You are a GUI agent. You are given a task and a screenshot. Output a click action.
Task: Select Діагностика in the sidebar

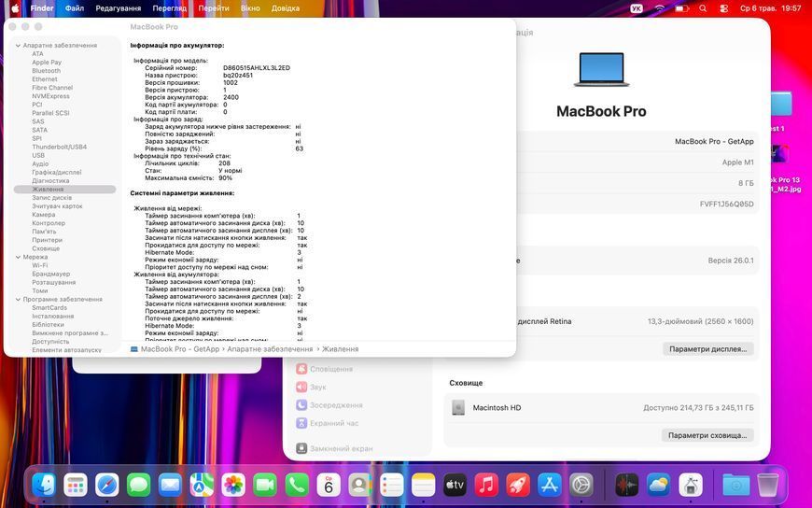50,181
